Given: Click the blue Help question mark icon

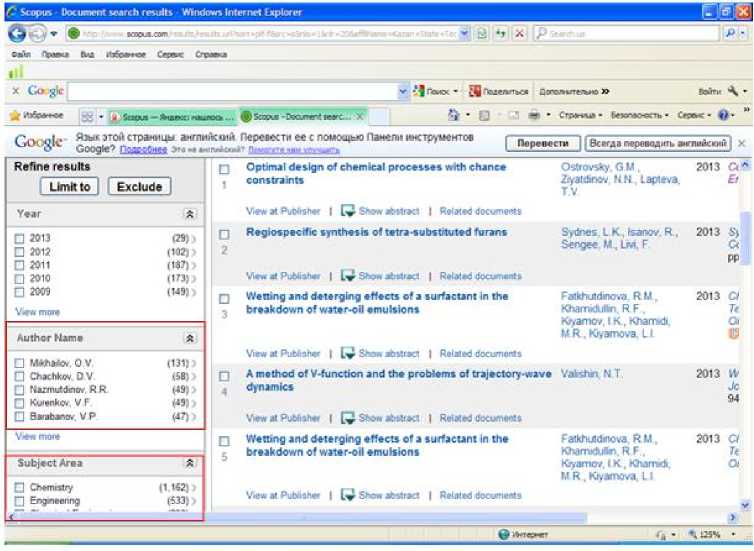Looking at the screenshot, I should coord(723,116).
